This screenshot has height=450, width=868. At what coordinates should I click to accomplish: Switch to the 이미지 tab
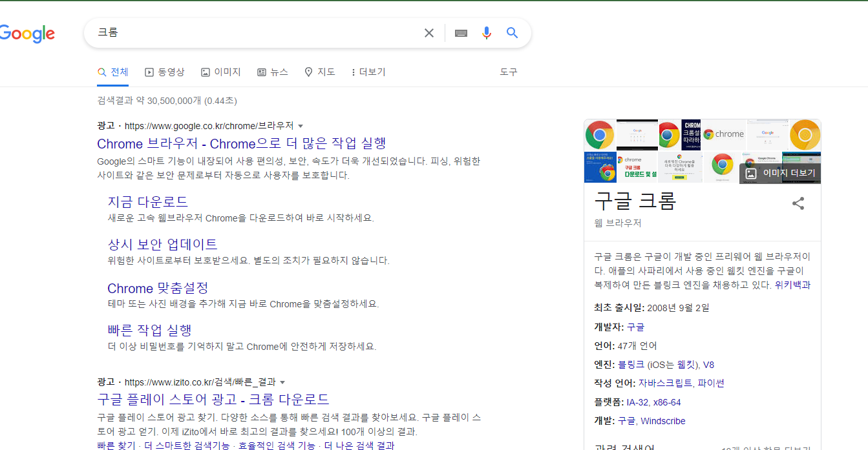[x=221, y=72]
